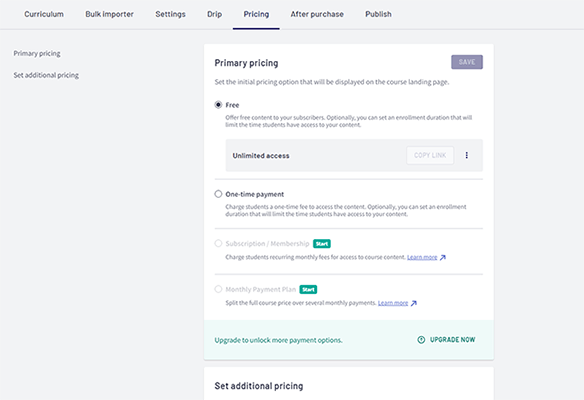This screenshot has width=584, height=400.
Task: Click the COPY LINK button
Action: pos(430,155)
